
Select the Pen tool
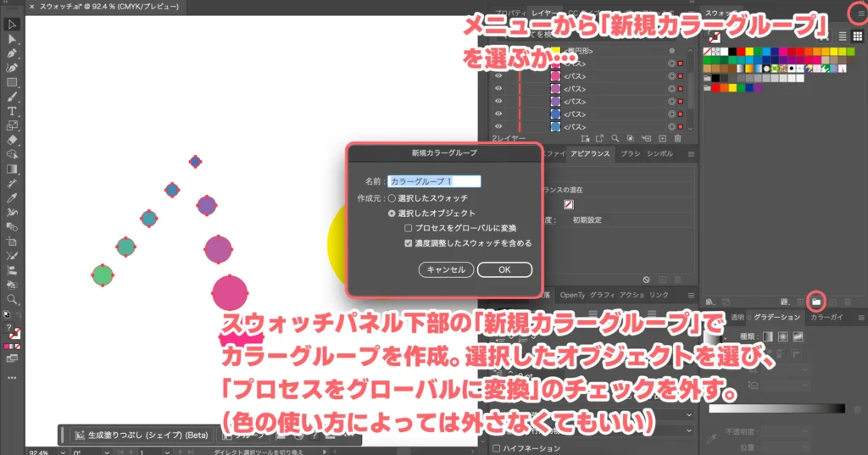click(12, 53)
